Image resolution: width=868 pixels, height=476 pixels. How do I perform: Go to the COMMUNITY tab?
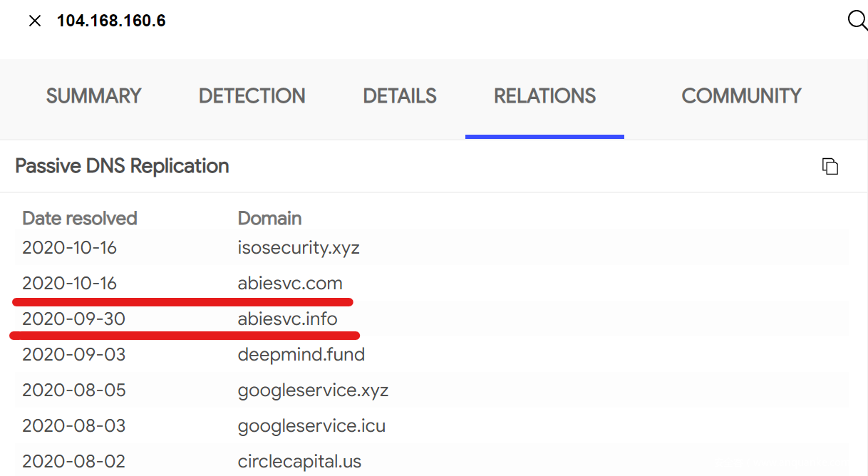[741, 96]
